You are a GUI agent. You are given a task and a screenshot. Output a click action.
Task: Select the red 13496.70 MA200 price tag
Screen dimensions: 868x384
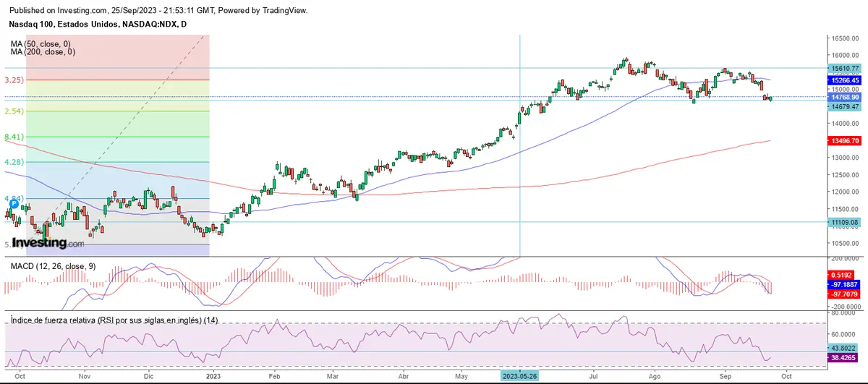pyautogui.click(x=845, y=142)
